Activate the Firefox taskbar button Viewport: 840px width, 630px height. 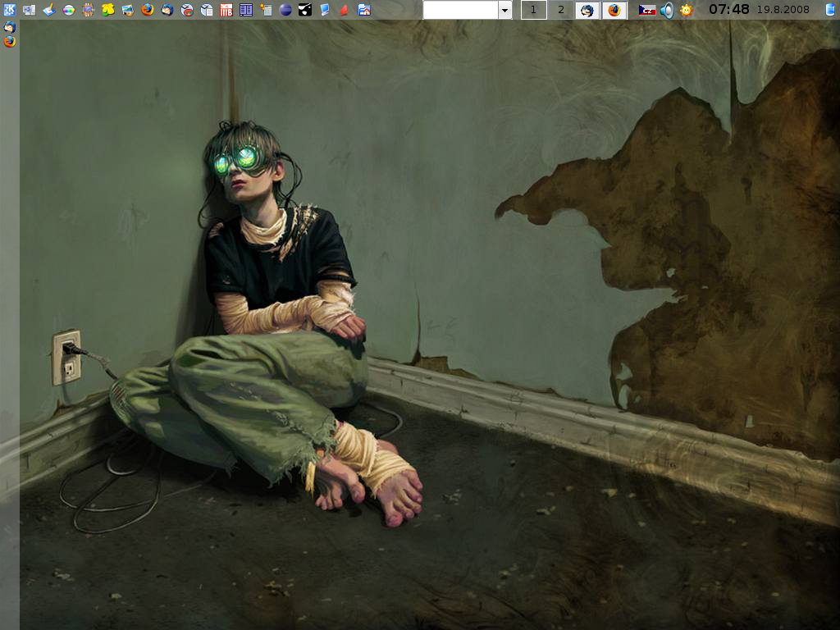614,10
